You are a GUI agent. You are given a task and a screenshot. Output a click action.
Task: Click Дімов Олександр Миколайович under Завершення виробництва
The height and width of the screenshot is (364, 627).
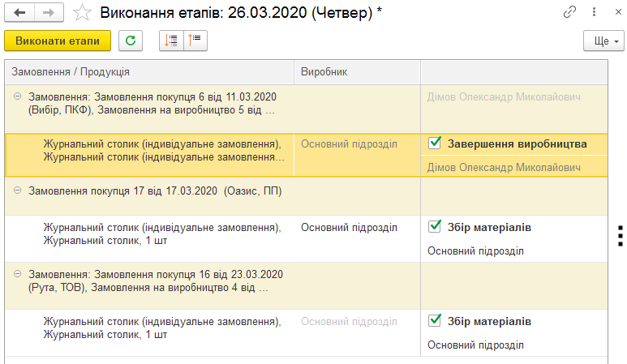pos(504,168)
